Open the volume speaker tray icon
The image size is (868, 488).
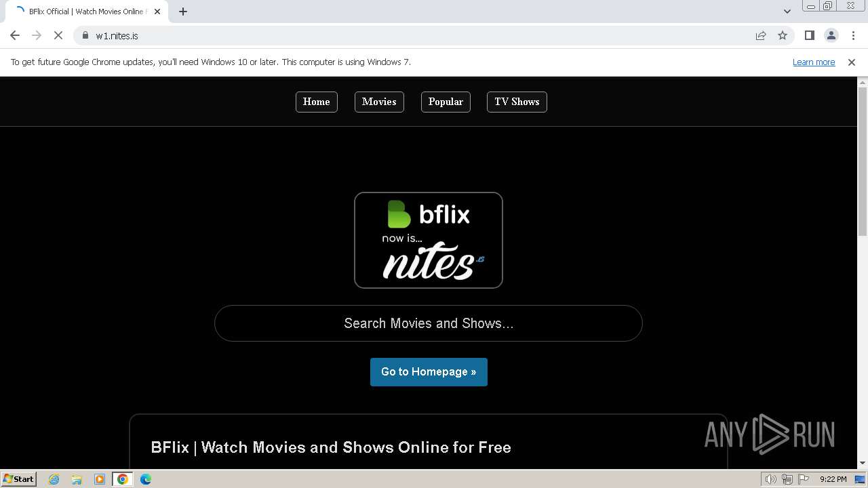click(x=771, y=479)
